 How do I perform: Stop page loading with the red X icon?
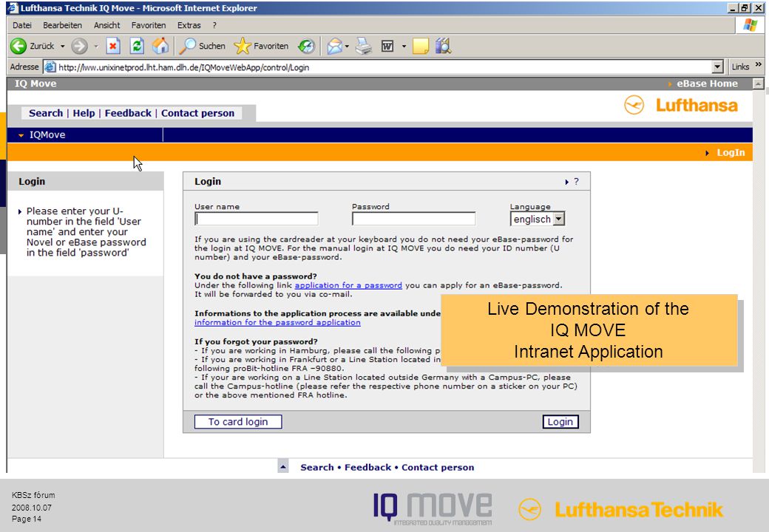coord(113,46)
